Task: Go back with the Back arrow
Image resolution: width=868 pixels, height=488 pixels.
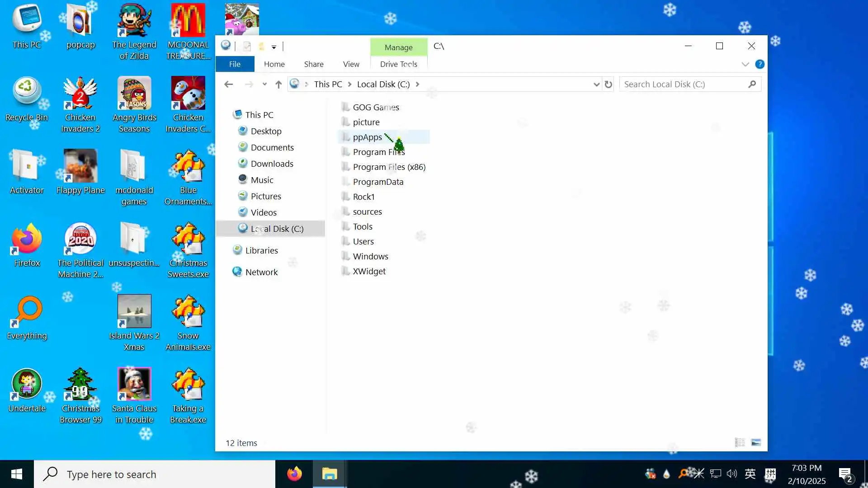Action: tap(229, 84)
